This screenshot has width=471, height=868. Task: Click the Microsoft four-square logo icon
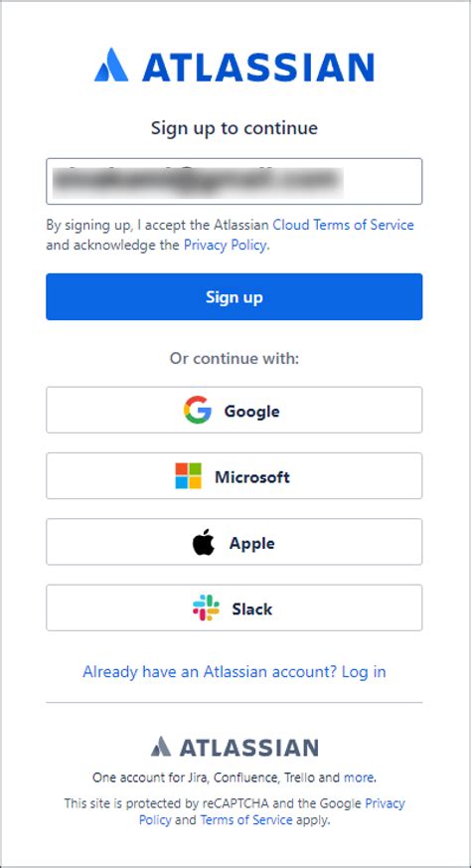(x=188, y=476)
